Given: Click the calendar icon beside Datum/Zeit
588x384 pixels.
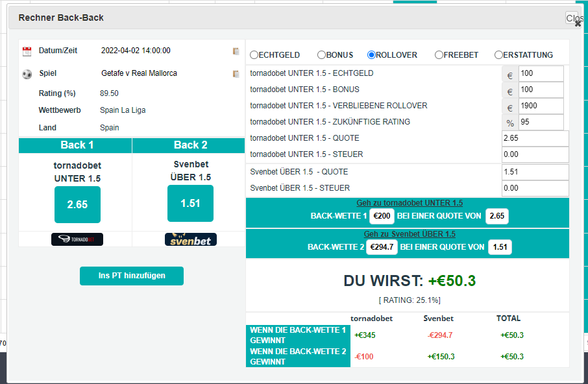Looking at the screenshot, I should tap(27, 51).
